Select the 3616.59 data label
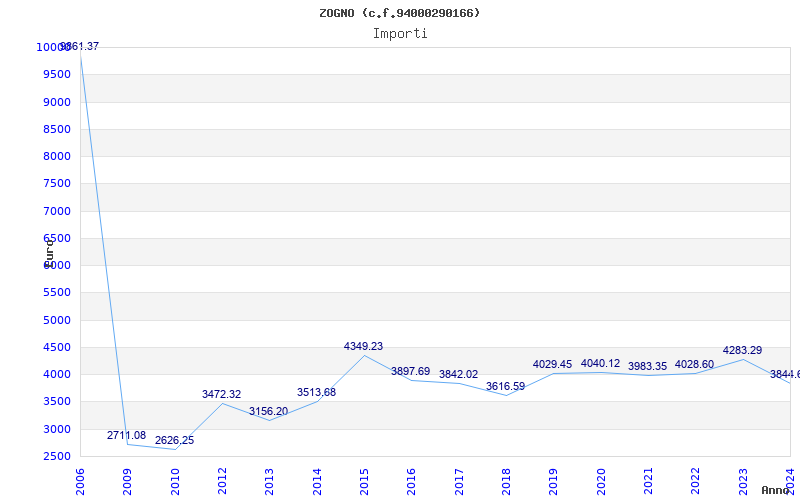Viewport: 800px width, 500px height. click(505, 386)
